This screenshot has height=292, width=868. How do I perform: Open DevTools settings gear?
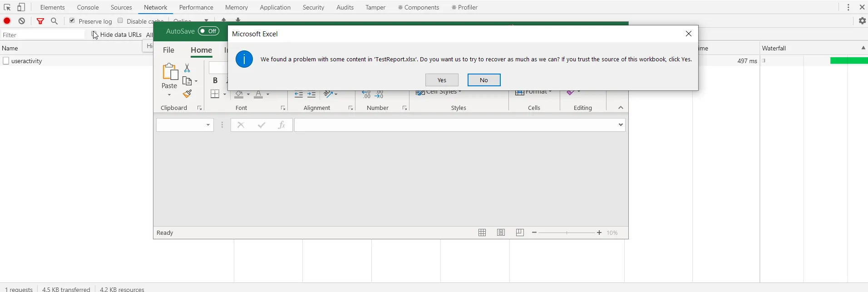click(x=862, y=21)
